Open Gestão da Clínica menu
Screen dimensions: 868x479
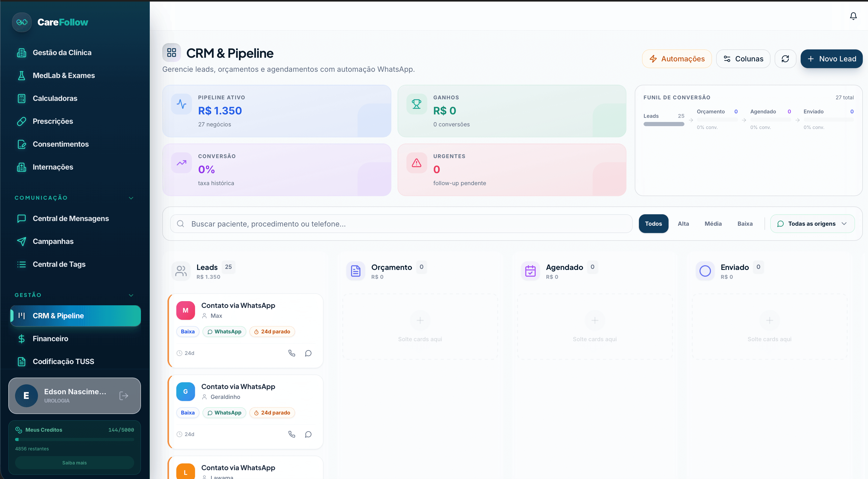(x=75, y=53)
